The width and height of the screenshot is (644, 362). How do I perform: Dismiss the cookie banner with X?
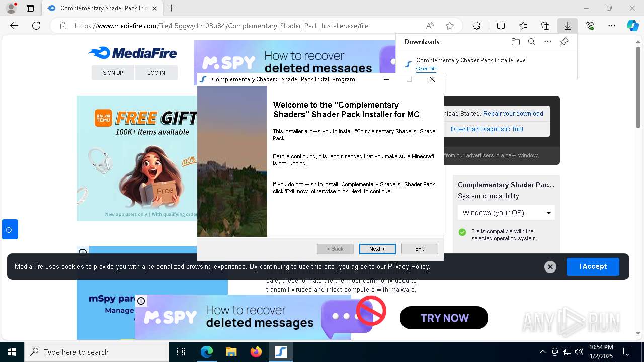[550, 267]
